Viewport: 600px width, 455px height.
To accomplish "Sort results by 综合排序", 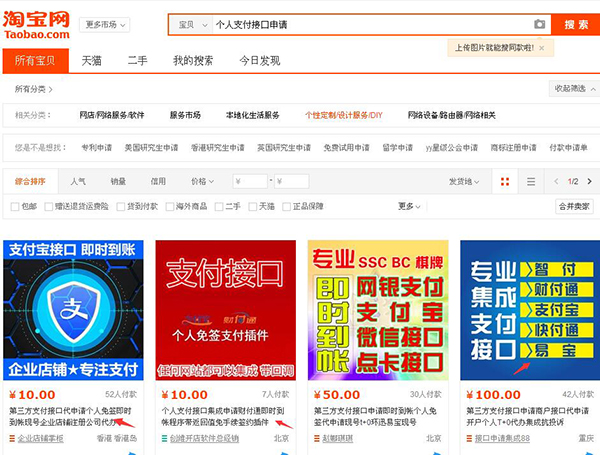I will (x=30, y=181).
